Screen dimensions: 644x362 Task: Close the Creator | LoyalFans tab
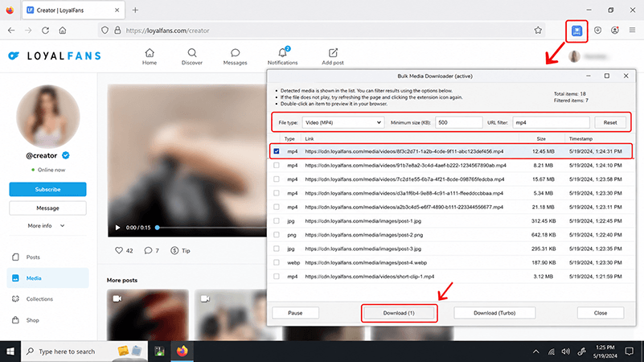(117, 10)
